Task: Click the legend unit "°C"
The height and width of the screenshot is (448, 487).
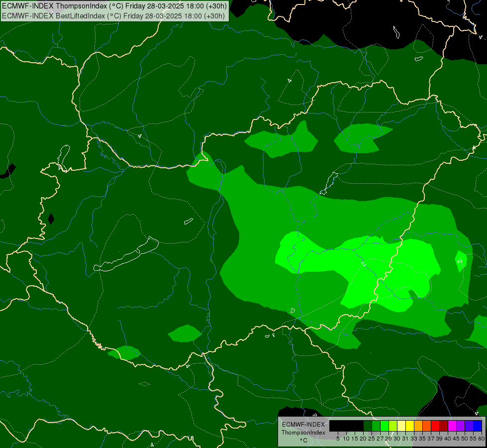Action: 304,441
